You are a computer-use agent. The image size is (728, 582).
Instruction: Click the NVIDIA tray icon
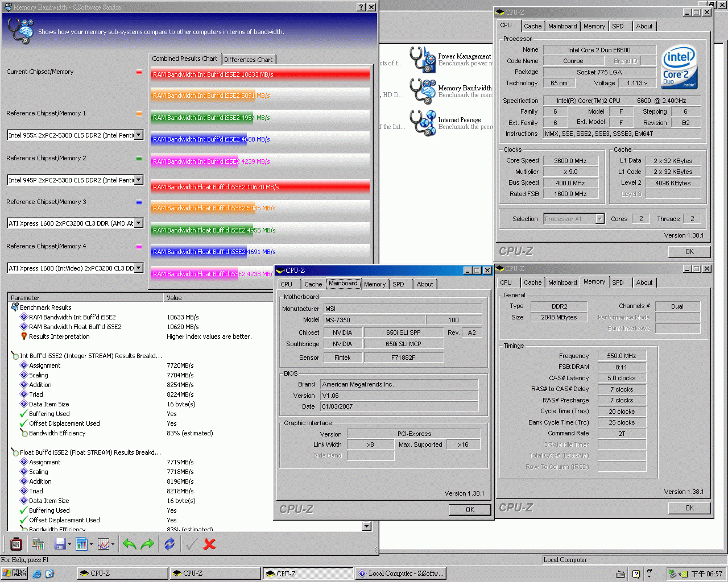(684, 574)
